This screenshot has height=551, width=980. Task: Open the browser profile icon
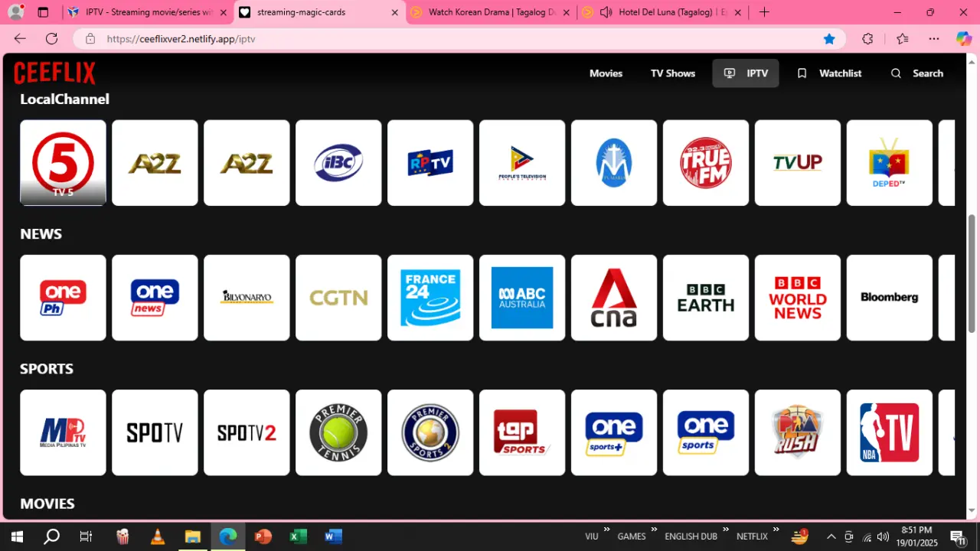(15, 12)
